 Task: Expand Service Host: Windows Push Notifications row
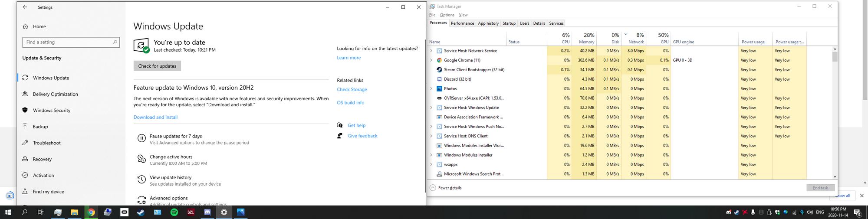[431, 127]
